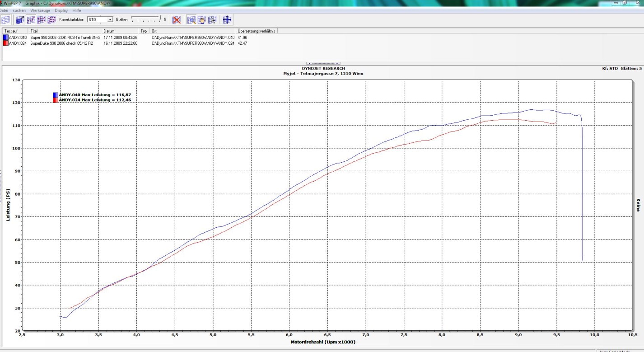Select the arrow pointer cursor tool

pos(212,20)
